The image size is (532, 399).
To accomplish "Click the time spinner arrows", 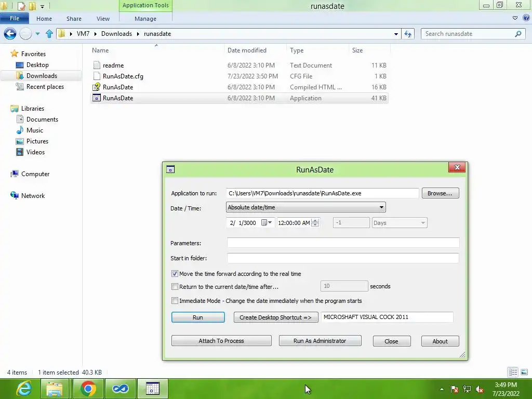I will (x=315, y=222).
